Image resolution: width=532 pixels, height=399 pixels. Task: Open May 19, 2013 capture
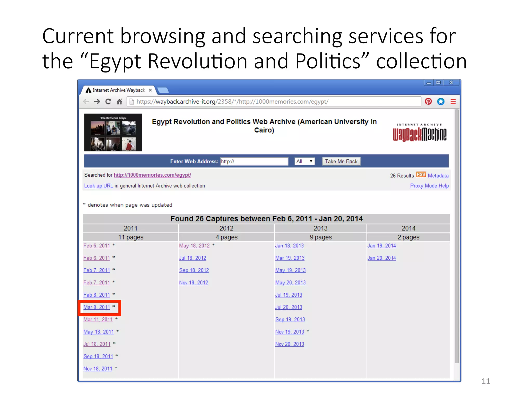coord(290,270)
